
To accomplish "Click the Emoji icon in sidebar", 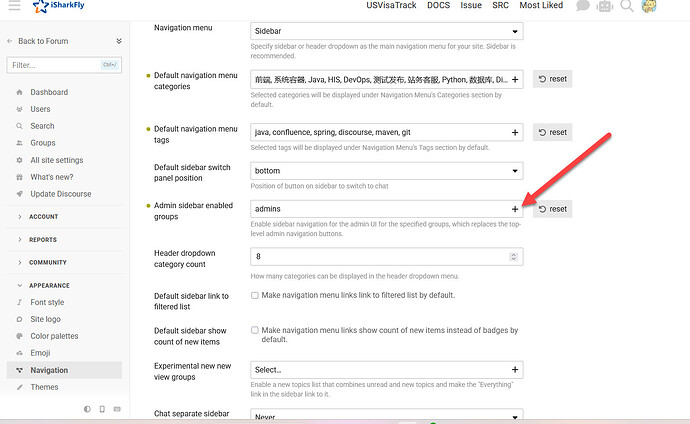I will pyautogui.click(x=19, y=353).
